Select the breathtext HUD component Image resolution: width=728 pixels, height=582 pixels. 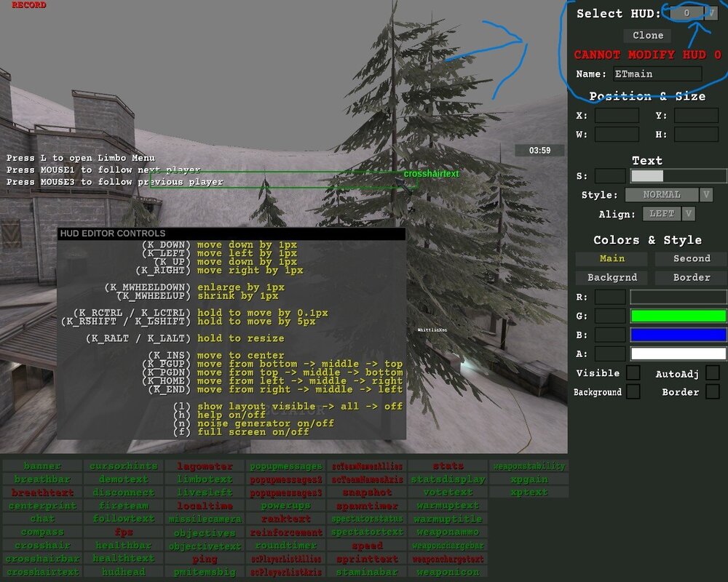pyautogui.click(x=42, y=492)
